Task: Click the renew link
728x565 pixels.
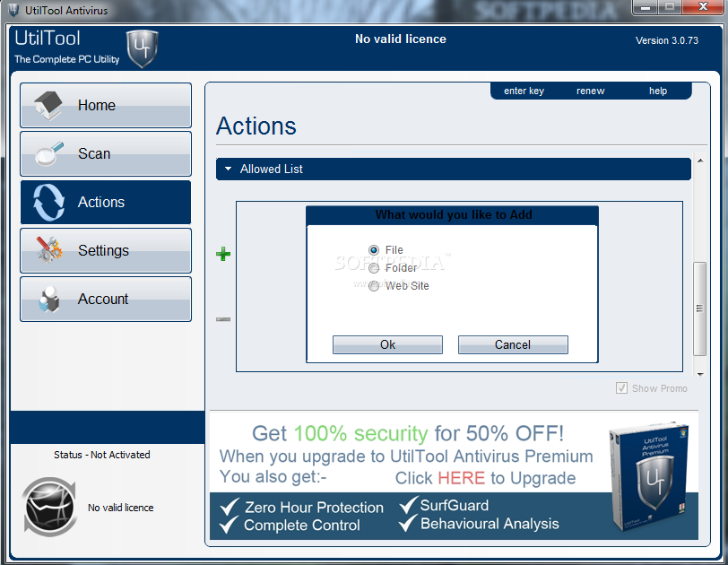Action: pyautogui.click(x=591, y=91)
